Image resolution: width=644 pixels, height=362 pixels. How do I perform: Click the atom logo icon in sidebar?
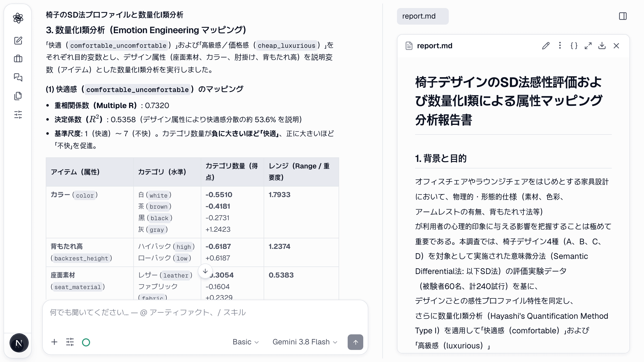point(18,18)
